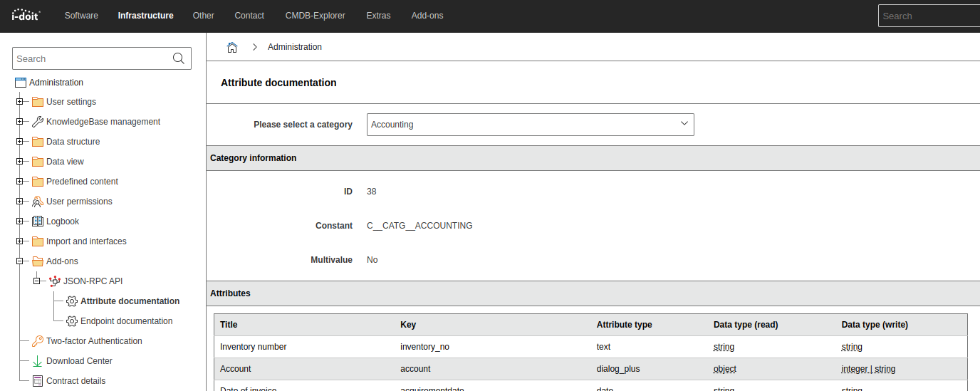Click the User permissions icon
The width and height of the screenshot is (980, 391).
38,202
